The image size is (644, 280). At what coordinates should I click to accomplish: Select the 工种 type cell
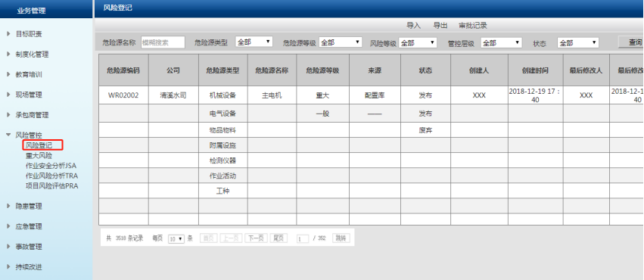pos(223,191)
